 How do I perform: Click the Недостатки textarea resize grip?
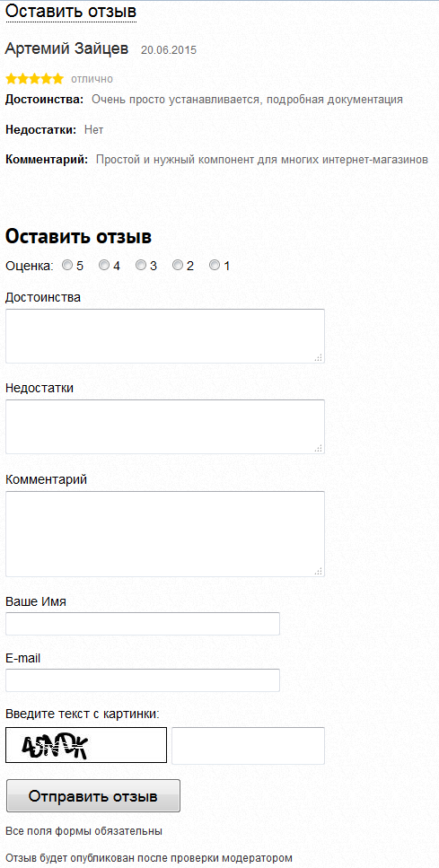tap(319, 449)
